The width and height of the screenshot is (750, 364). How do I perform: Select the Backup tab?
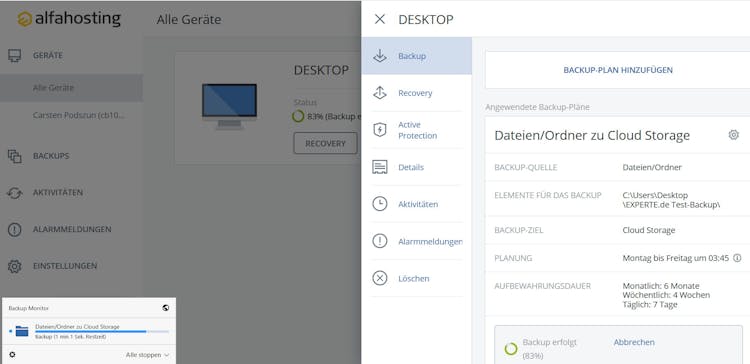coord(417,56)
